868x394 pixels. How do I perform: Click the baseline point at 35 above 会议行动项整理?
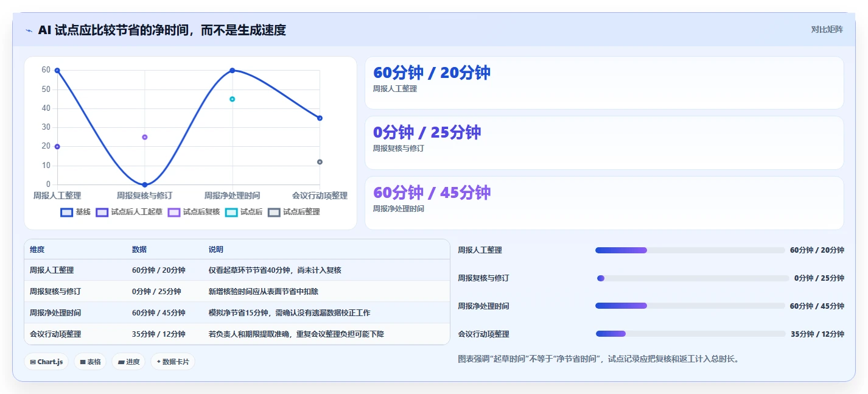(x=320, y=118)
